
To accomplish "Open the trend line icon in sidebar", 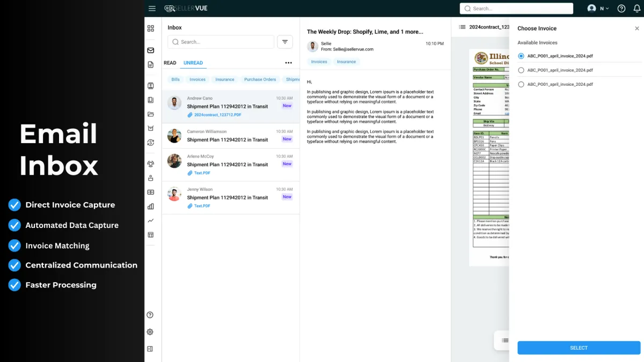I will coord(151,220).
